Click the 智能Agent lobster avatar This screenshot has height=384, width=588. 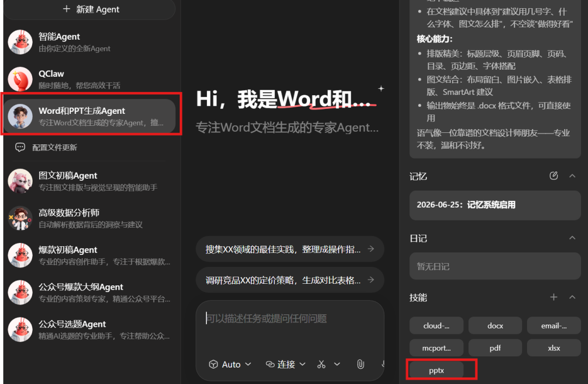click(20, 42)
